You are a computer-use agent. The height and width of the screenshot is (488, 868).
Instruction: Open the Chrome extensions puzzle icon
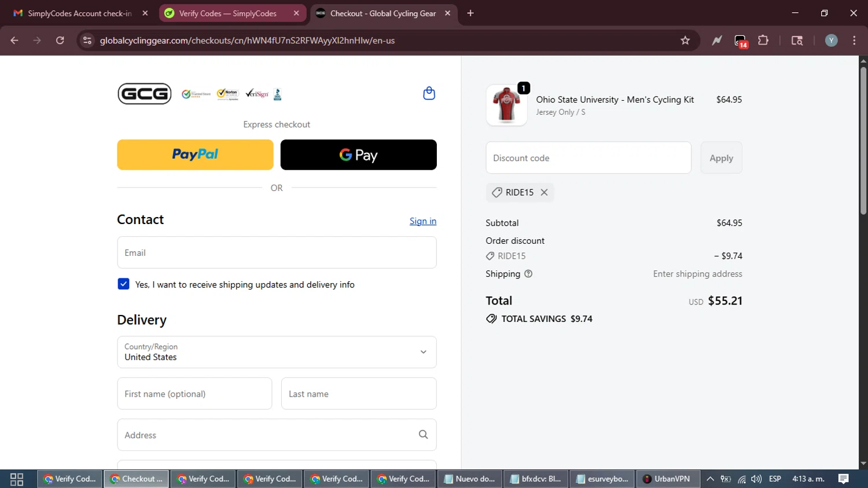pyautogui.click(x=763, y=41)
